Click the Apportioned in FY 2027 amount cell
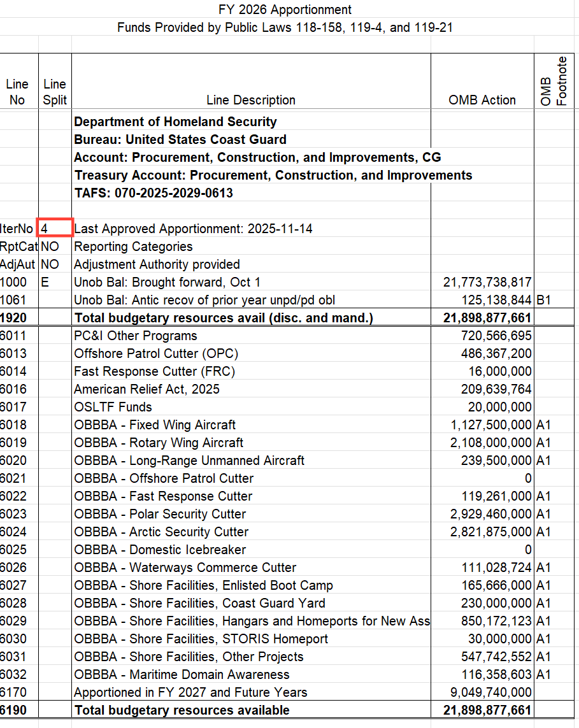579x728 pixels. [490, 692]
